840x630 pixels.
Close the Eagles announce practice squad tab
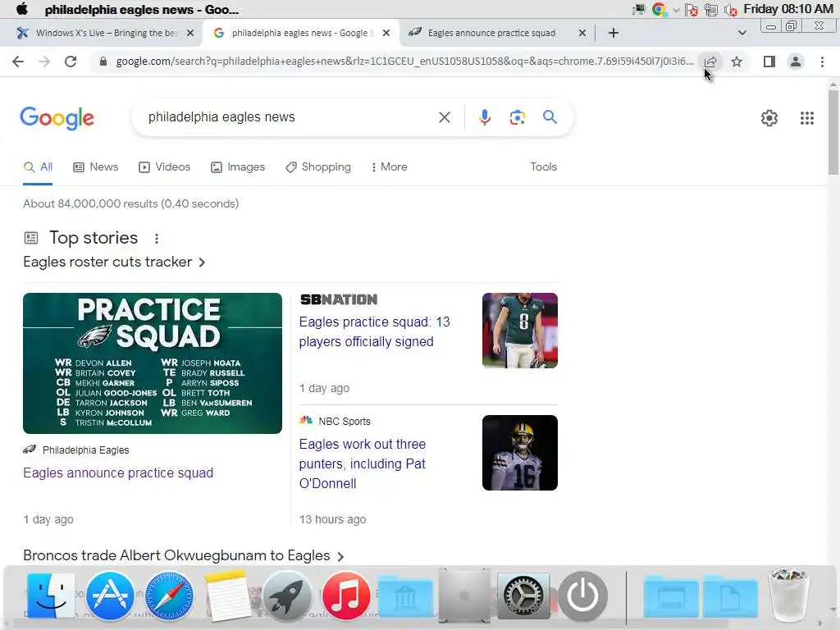point(582,33)
